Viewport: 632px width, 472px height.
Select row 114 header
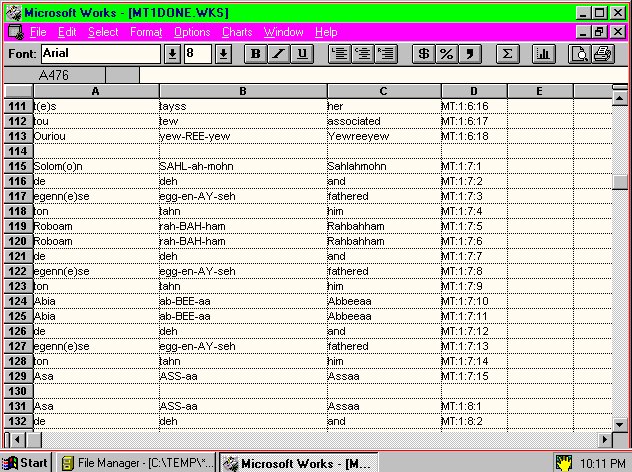pos(18,151)
